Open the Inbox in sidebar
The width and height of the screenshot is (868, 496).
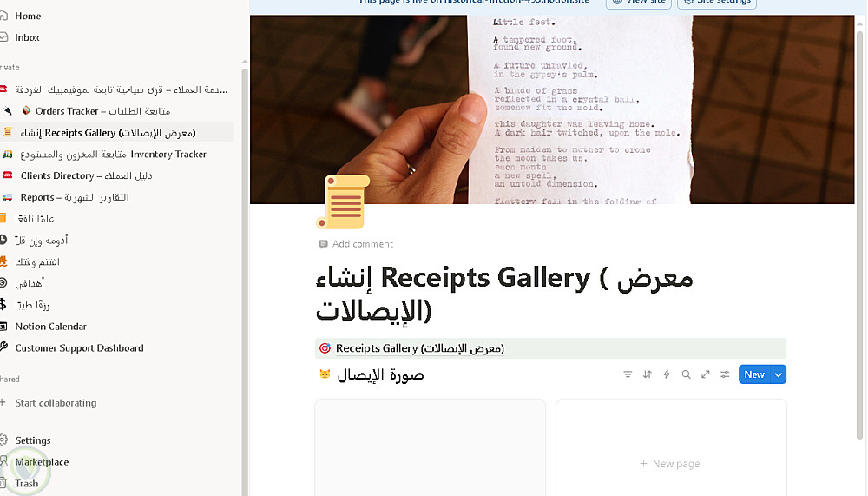[x=27, y=37]
